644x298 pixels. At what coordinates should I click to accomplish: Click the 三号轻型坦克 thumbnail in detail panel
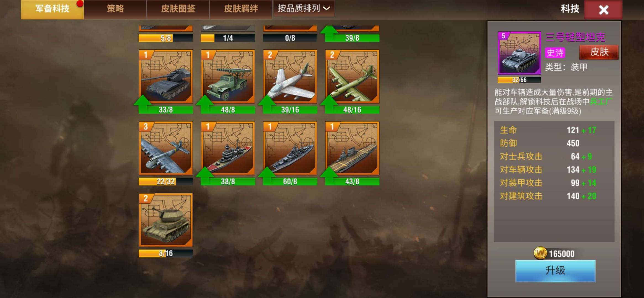(x=519, y=53)
